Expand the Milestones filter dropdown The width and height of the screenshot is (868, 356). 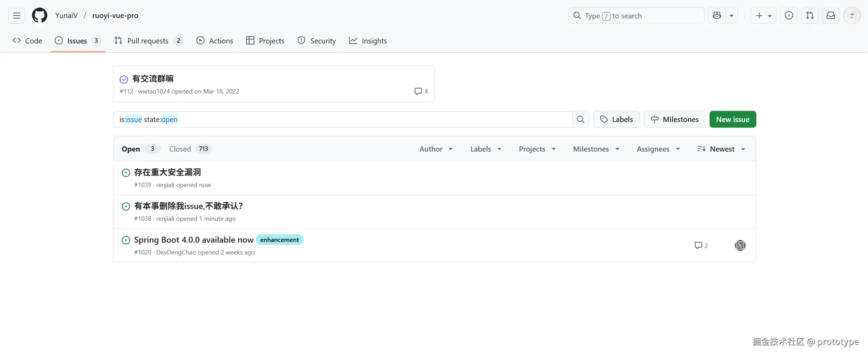click(x=596, y=149)
